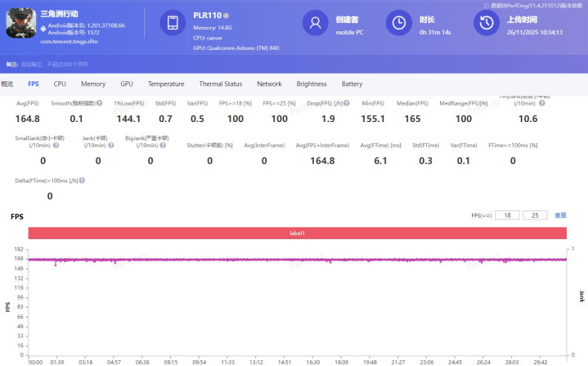Click the 重置 reset link
Viewport: 588px width, 366px height.
click(x=560, y=215)
